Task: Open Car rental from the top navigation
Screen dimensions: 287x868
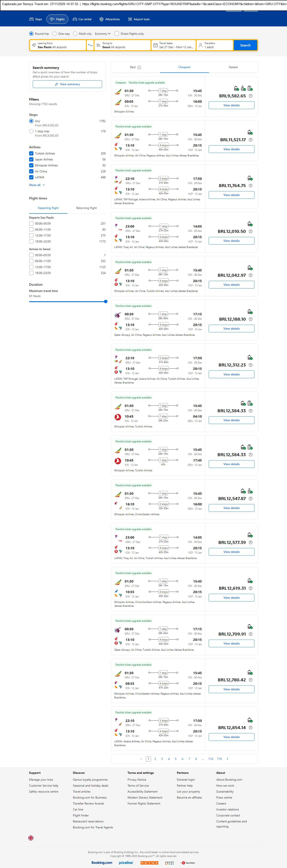Action: point(82,19)
